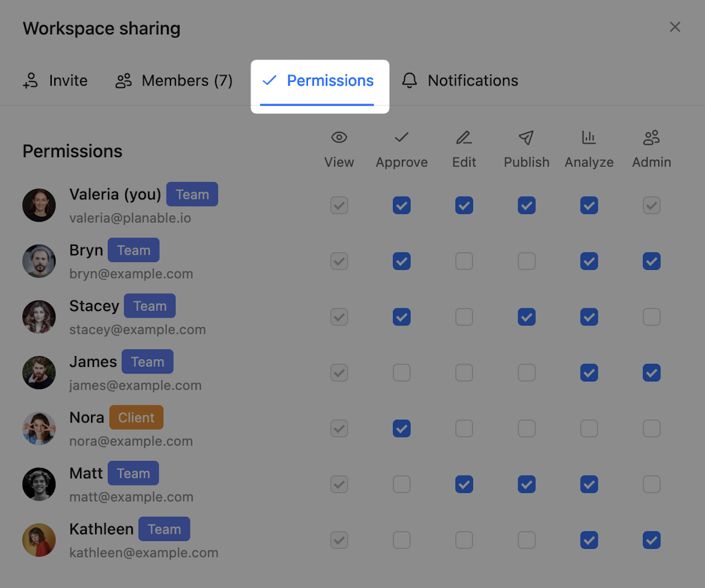Uncheck Approve permission for Nora
The height and width of the screenshot is (588, 705).
tap(401, 428)
